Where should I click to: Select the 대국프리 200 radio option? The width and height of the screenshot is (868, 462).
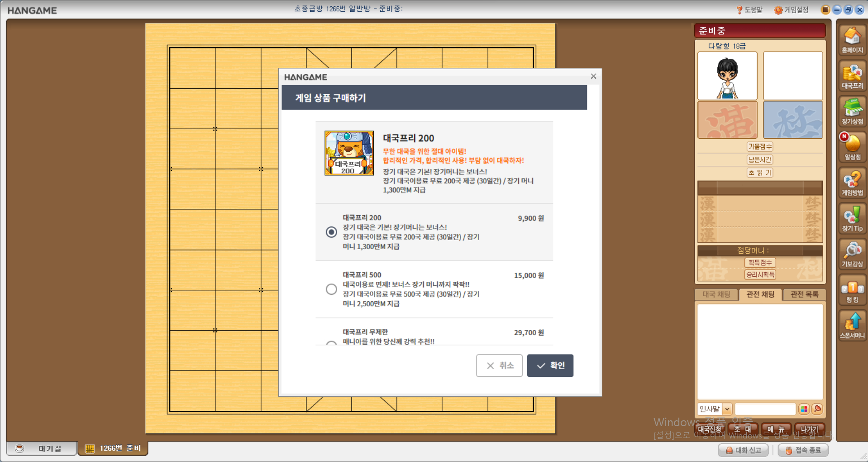click(x=331, y=232)
